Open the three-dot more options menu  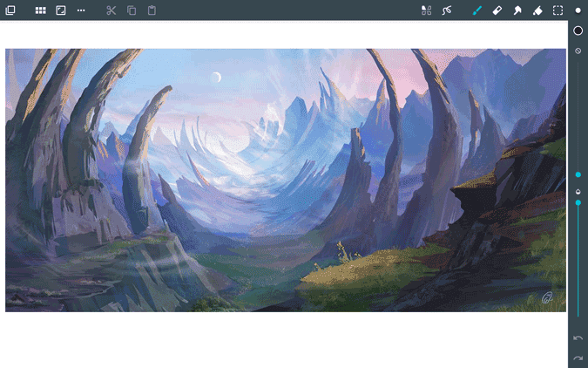click(81, 10)
